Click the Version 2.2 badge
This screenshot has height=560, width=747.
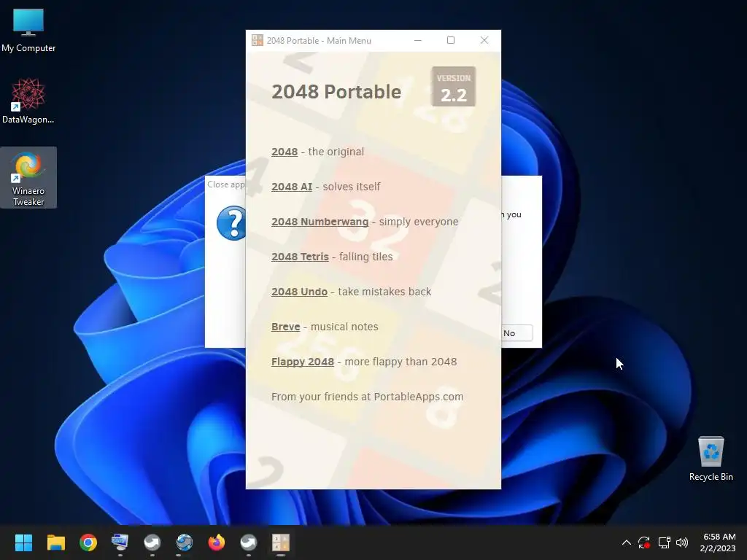pyautogui.click(x=453, y=87)
